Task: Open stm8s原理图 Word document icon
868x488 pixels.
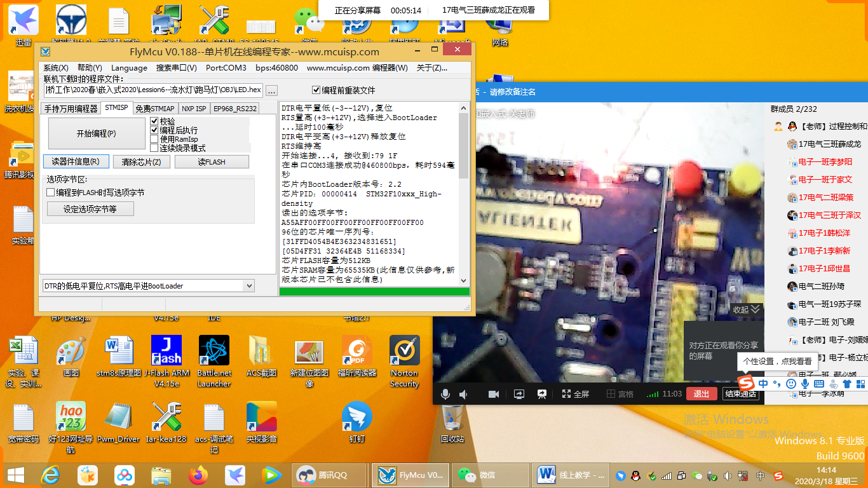Action: (x=119, y=357)
